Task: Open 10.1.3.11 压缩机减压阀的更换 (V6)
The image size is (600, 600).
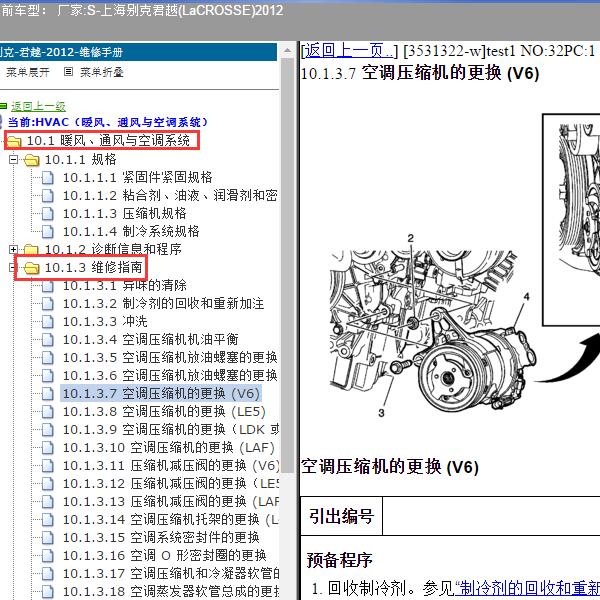Action: pos(171,465)
